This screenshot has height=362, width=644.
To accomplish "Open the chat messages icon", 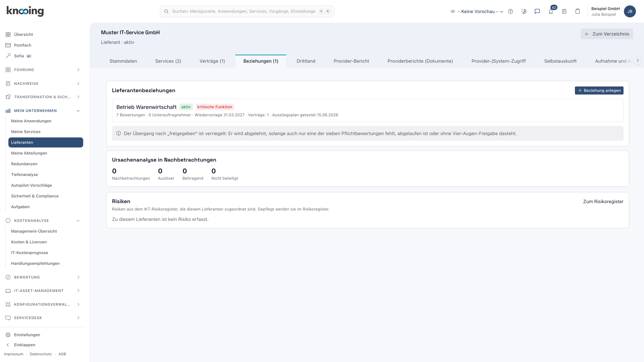I will [537, 12].
